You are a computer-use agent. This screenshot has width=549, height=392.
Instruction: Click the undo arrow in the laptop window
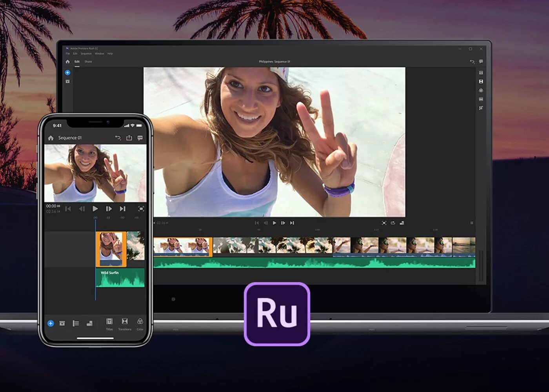pyautogui.click(x=472, y=62)
